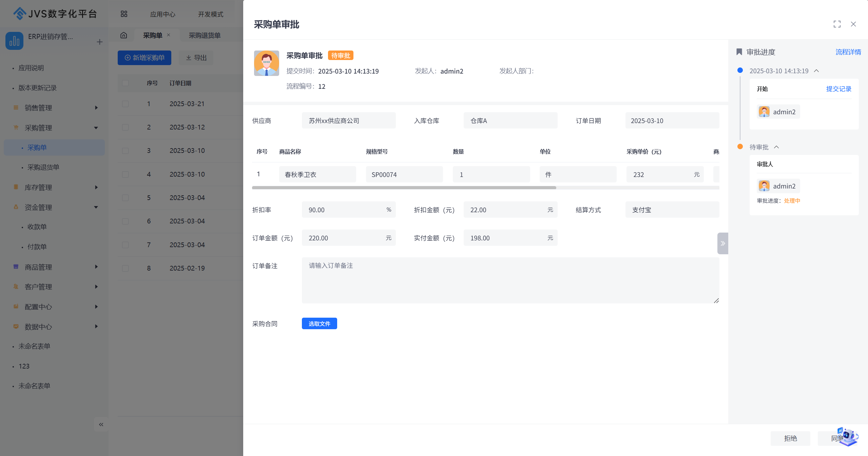Expand the 资金管理 submenu arrow
Image resolution: width=868 pixels, height=456 pixels.
(96, 207)
